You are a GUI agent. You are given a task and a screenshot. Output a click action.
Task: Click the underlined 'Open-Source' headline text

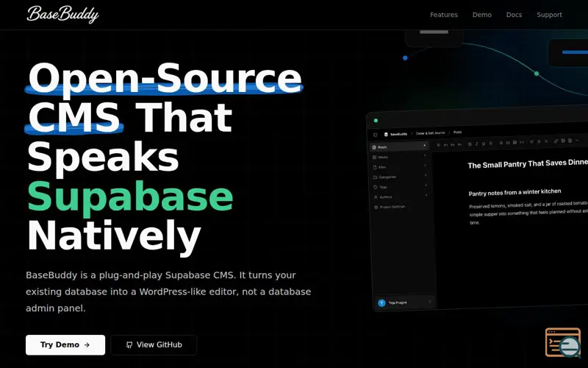coord(164,78)
